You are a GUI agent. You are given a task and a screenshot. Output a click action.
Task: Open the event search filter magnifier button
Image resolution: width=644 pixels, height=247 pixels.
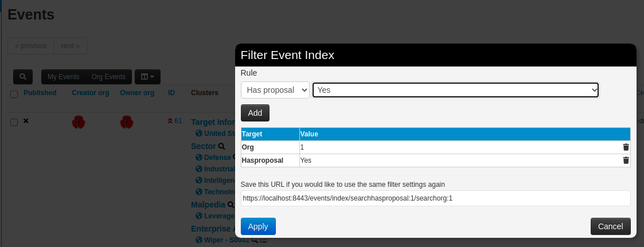pos(23,77)
